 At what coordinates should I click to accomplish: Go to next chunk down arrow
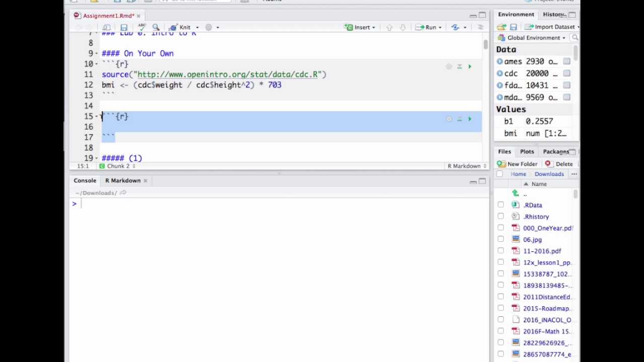(x=403, y=27)
